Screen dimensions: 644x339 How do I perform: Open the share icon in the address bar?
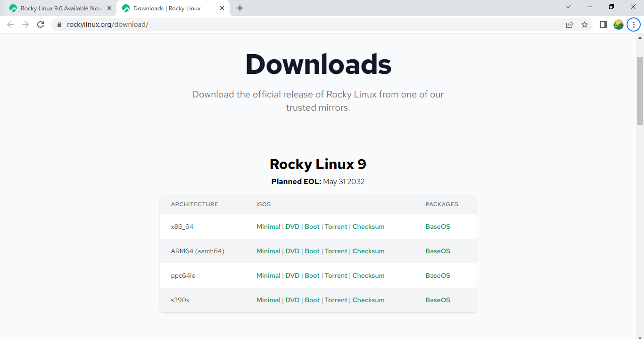point(569,24)
